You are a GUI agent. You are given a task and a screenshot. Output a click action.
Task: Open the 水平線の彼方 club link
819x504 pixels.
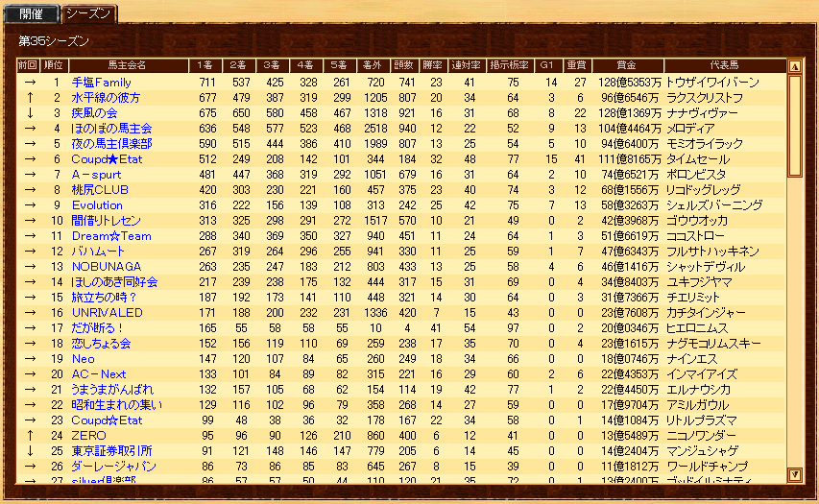[x=106, y=98]
